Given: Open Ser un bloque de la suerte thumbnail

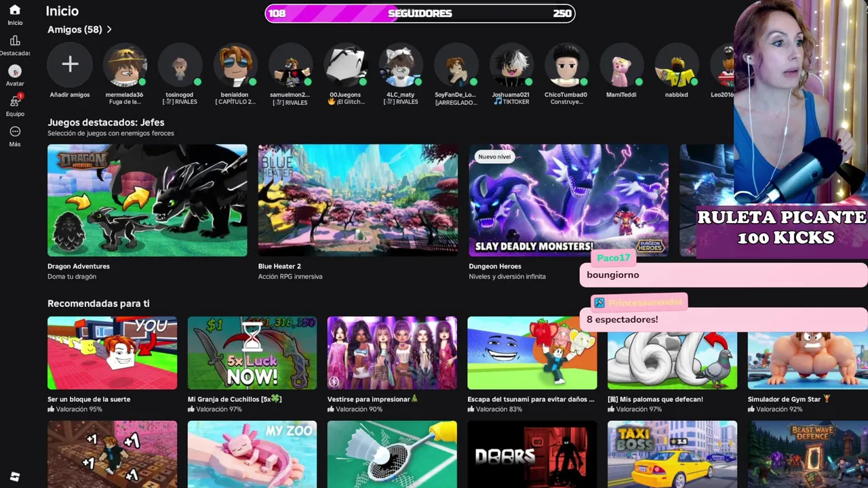Looking at the screenshot, I should (112, 352).
